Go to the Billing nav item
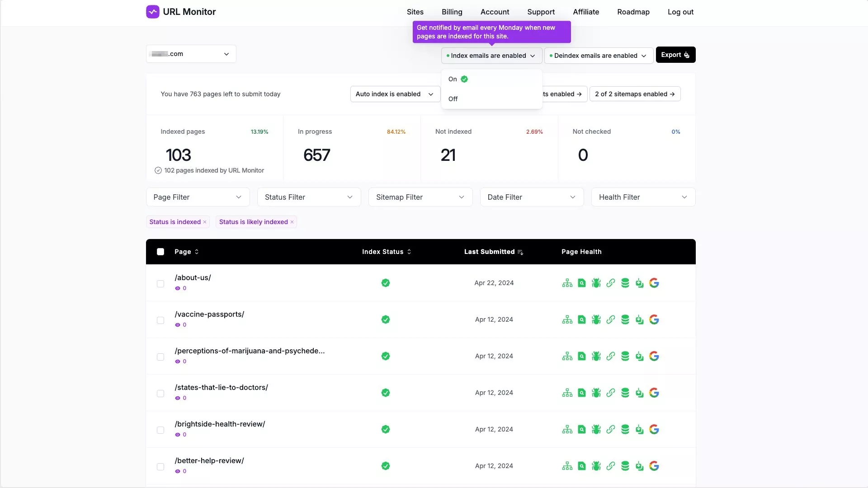868x488 pixels. pyautogui.click(x=452, y=12)
